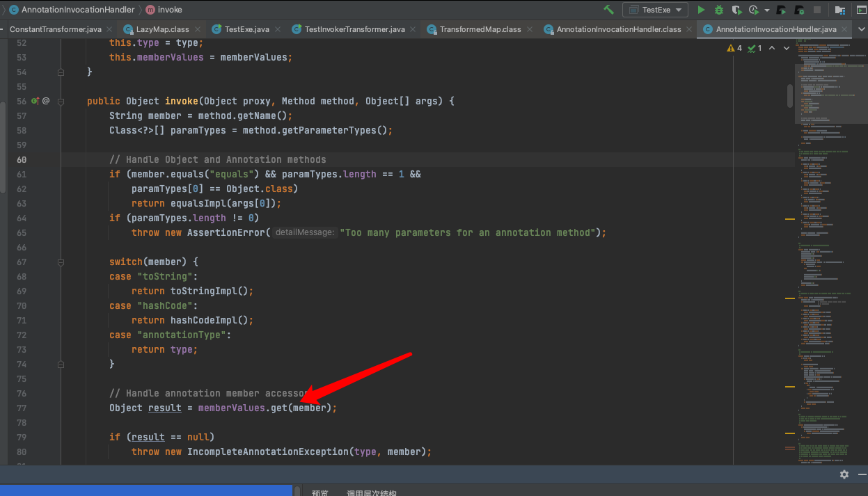The width and height of the screenshot is (868, 496).
Task: Click the grey Stop square button
Action: tap(816, 10)
